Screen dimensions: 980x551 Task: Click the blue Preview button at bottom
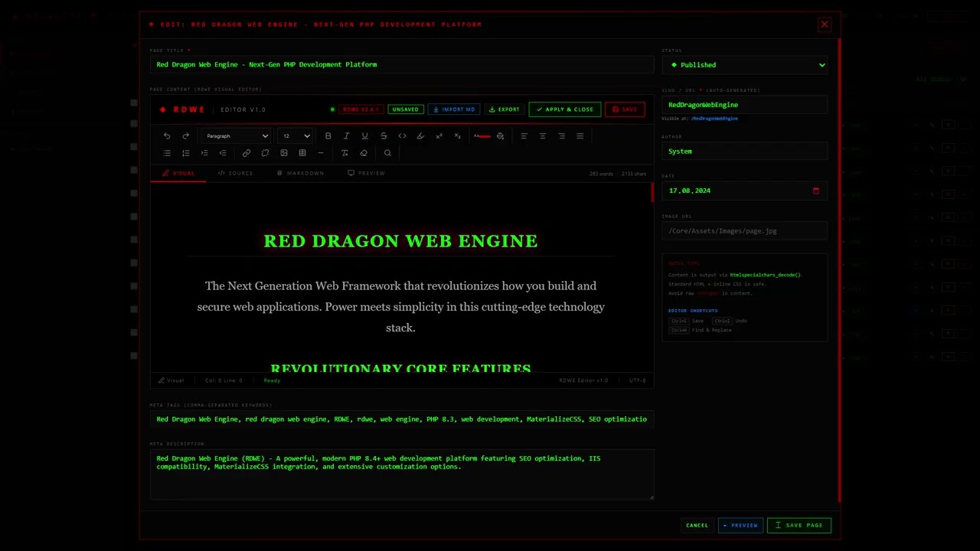pos(740,526)
